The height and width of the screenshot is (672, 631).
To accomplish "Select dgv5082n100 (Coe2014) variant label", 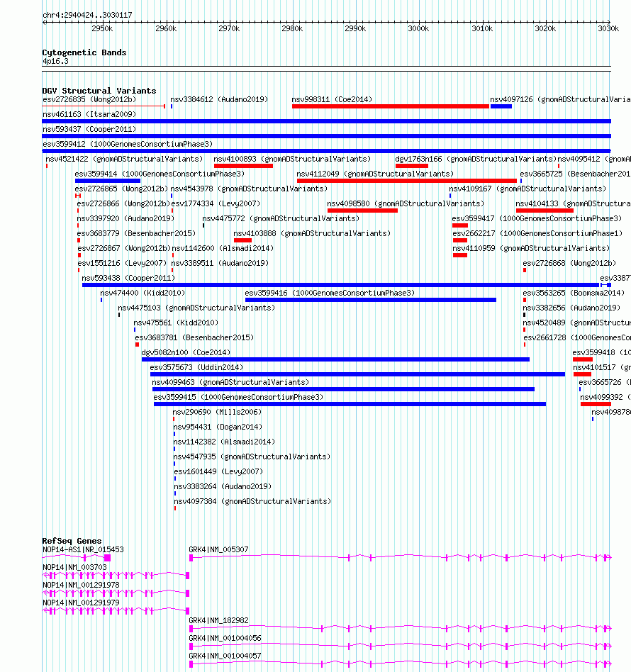I will pos(186,353).
